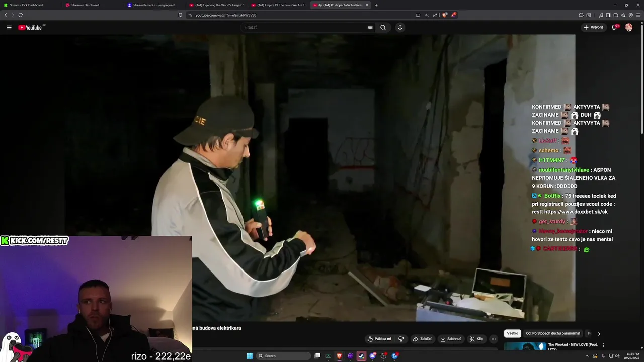The image size is (644, 362).
Task: Open the Discord taskbar icon
Action: coord(372,356)
